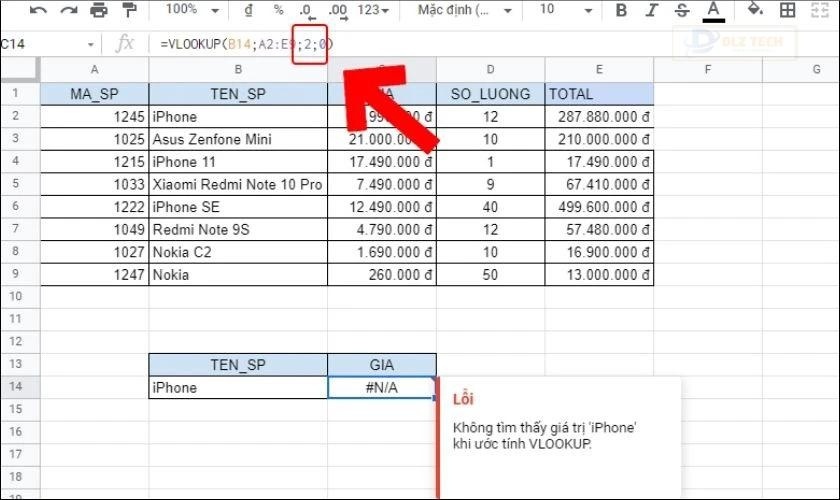This screenshot has width=840, height=500.
Task: Click the TEN_SP cell in row 1
Action: 238,94
